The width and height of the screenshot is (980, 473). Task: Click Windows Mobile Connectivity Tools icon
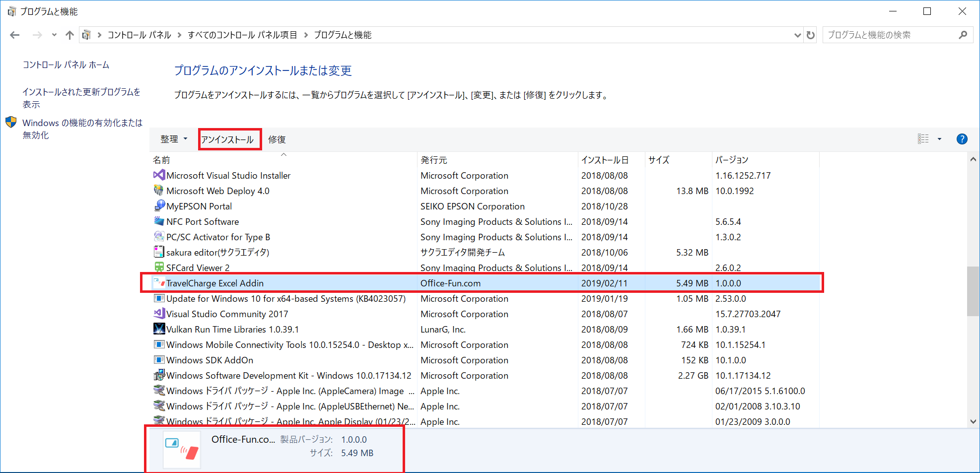click(x=159, y=344)
